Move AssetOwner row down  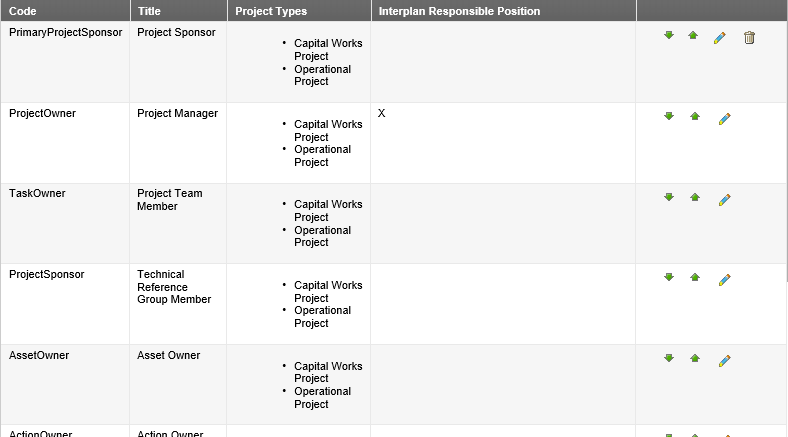pyautogui.click(x=668, y=358)
